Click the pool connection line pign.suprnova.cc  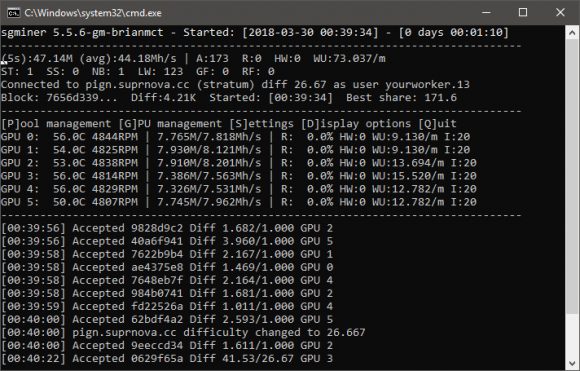[236, 85]
